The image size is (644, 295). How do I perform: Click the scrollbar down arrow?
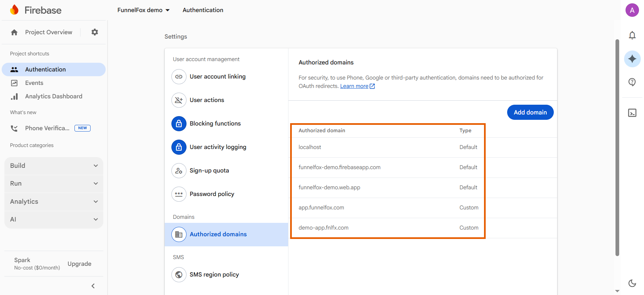point(617,291)
